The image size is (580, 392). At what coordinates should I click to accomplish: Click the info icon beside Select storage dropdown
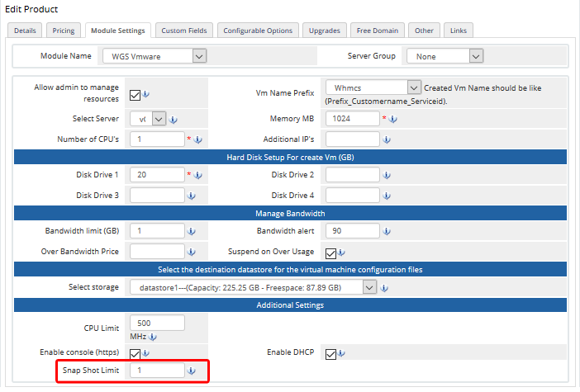pyautogui.click(x=385, y=287)
